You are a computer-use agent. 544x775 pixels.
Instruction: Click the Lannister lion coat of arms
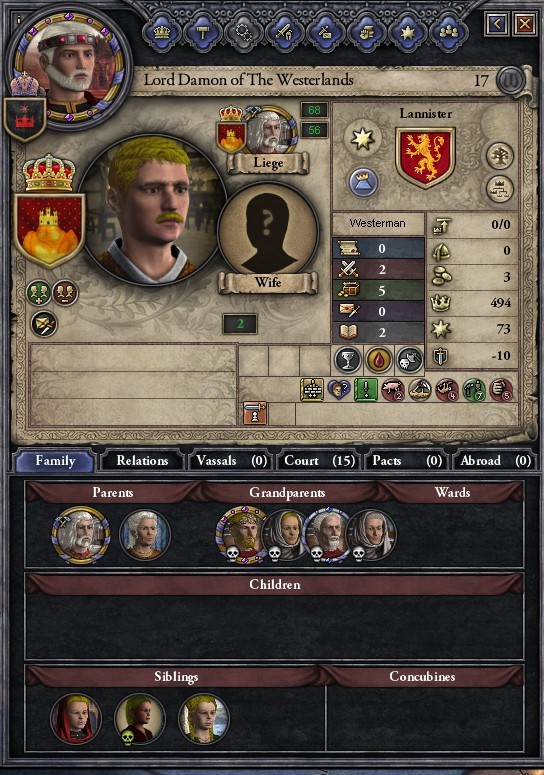pyautogui.click(x=425, y=157)
